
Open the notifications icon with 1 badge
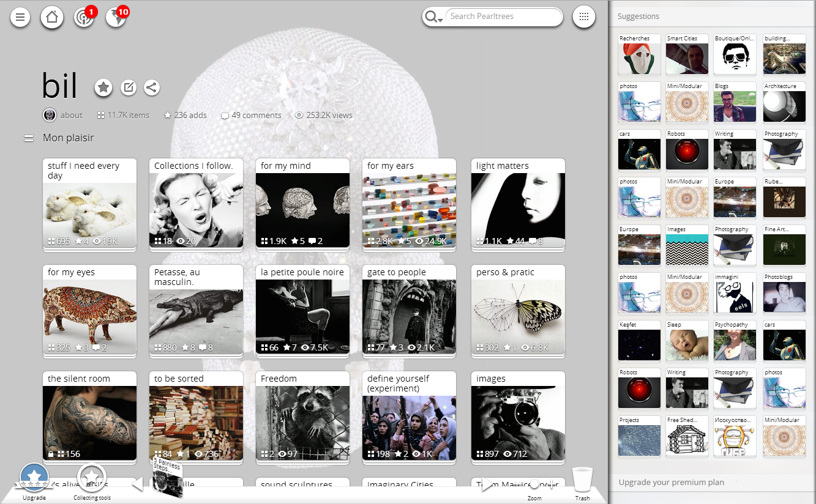(x=84, y=17)
